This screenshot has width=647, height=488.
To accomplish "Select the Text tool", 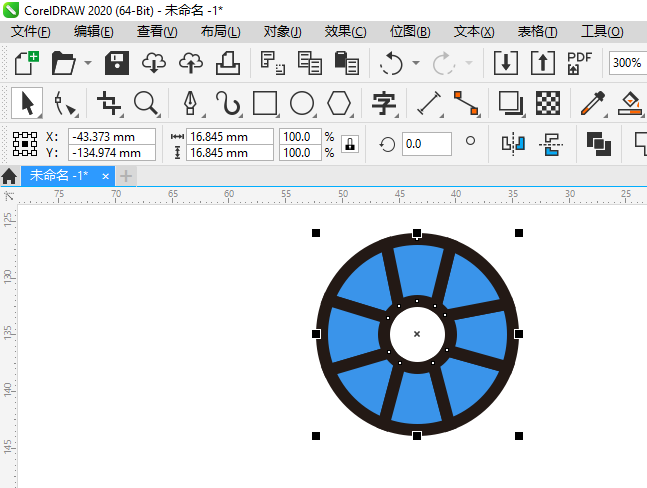I will [384, 103].
